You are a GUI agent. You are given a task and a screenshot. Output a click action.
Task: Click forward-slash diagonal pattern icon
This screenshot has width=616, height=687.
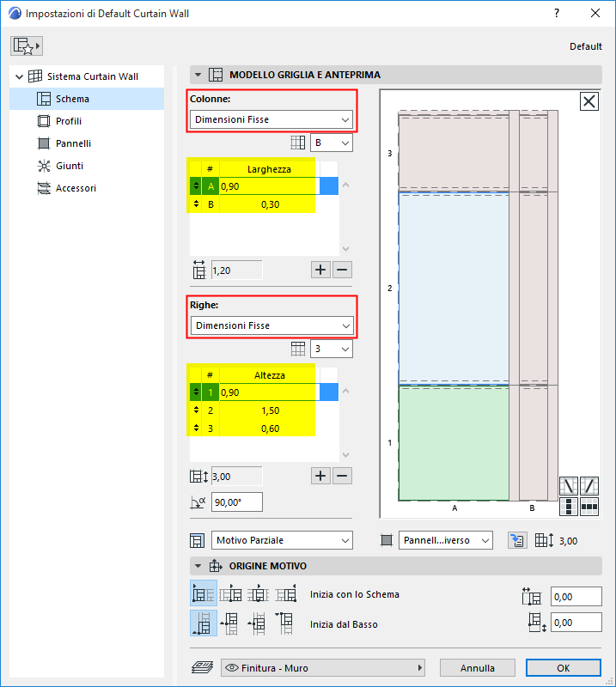click(x=589, y=486)
